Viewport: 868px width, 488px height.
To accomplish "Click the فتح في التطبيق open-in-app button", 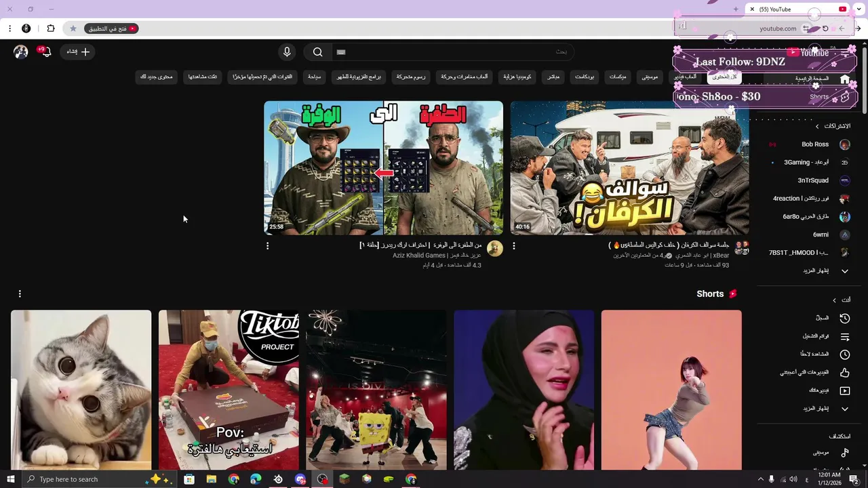I will pos(112,28).
